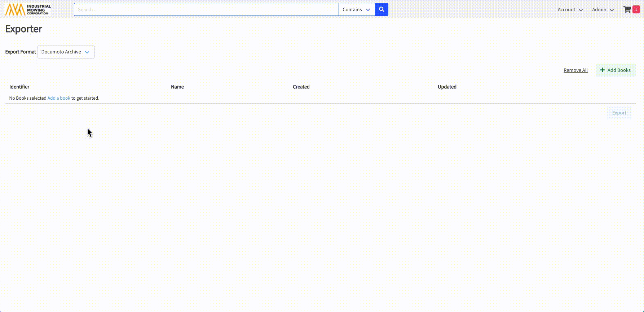Focus the Search text field
The width and height of the screenshot is (644, 312).
(206, 10)
